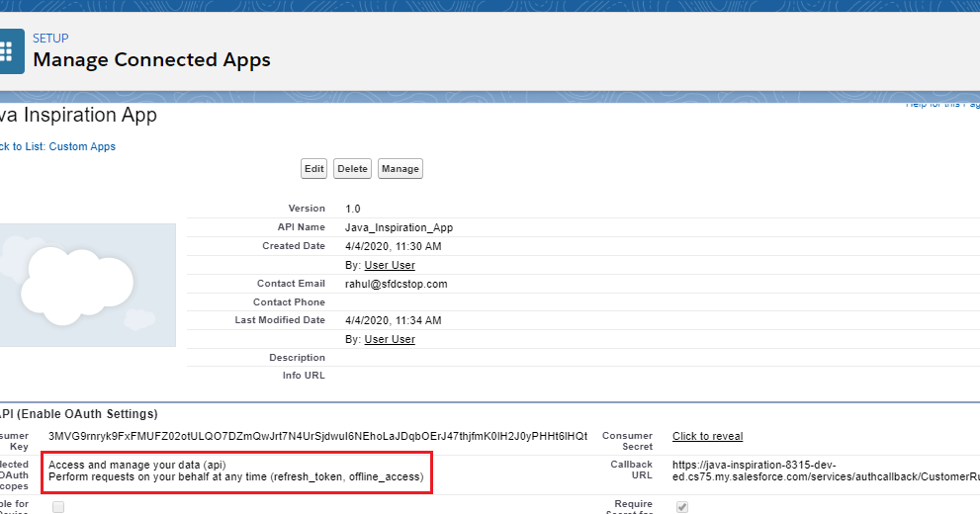The image size is (980, 514).
Task: Click the Delete button
Action: pyautogui.click(x=352, y=169)
